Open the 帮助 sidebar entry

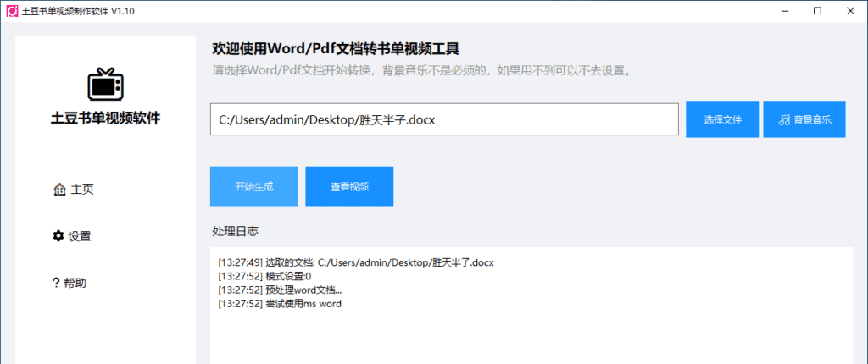coord(75,283)
